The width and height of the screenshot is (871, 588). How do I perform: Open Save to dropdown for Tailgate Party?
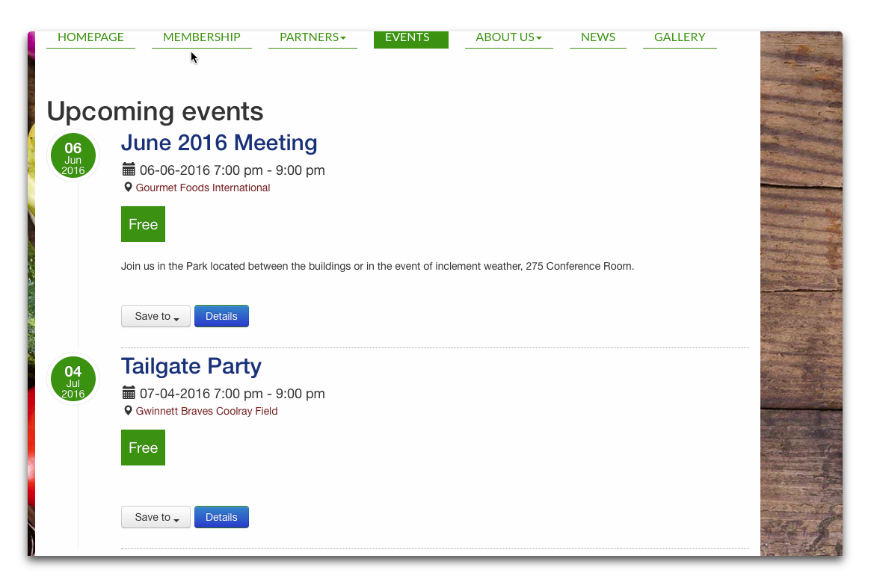(x=156, y=517)
